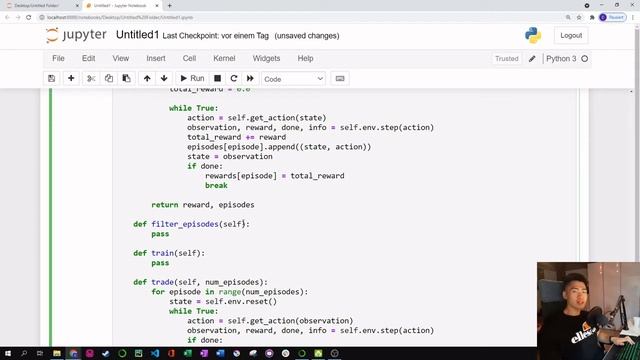
Task: Open the browser three-dot menu
Action: pyautogui.click(x=633, y=18)
